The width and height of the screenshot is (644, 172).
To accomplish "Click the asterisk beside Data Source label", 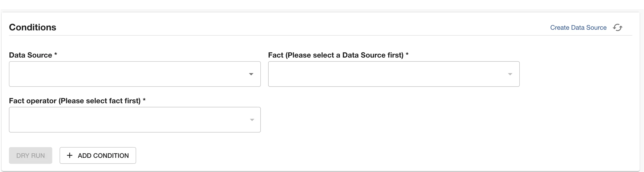I will click(56, 54).
